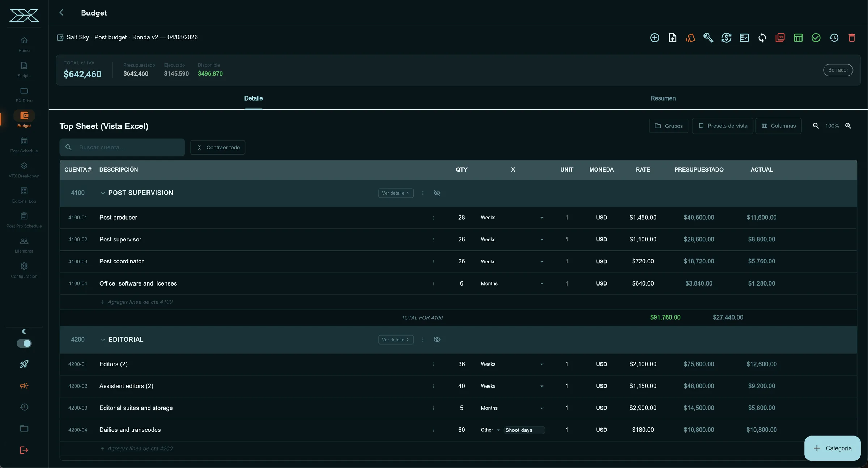This screenshot has height=468, width=868.
Task: Click the red trash delete icon
Action: click(852, 38)
